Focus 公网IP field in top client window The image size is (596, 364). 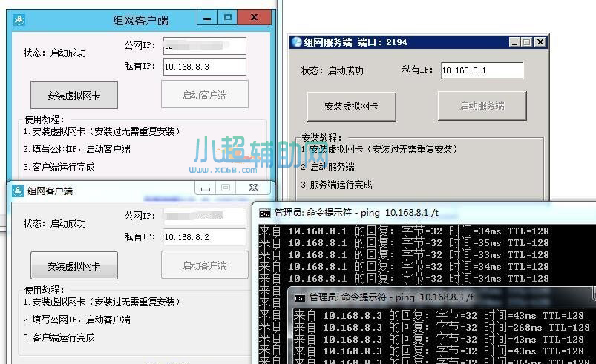point(205,46)
